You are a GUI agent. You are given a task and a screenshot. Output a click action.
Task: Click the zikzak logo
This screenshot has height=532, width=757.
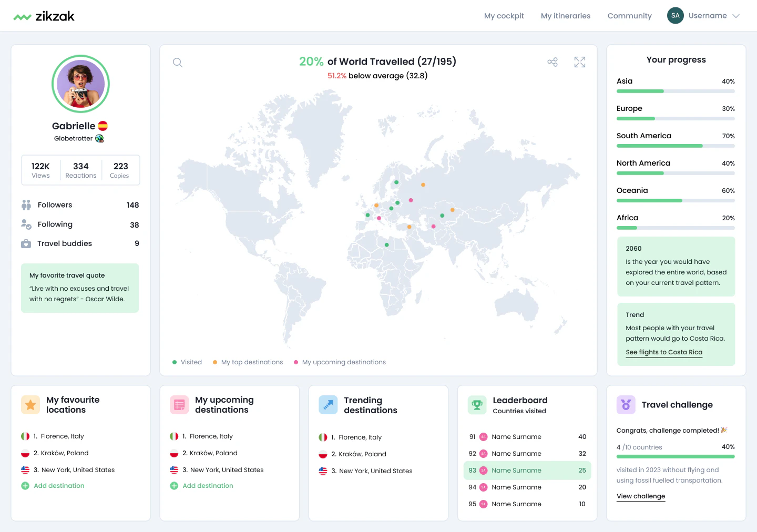click(44, 16)
